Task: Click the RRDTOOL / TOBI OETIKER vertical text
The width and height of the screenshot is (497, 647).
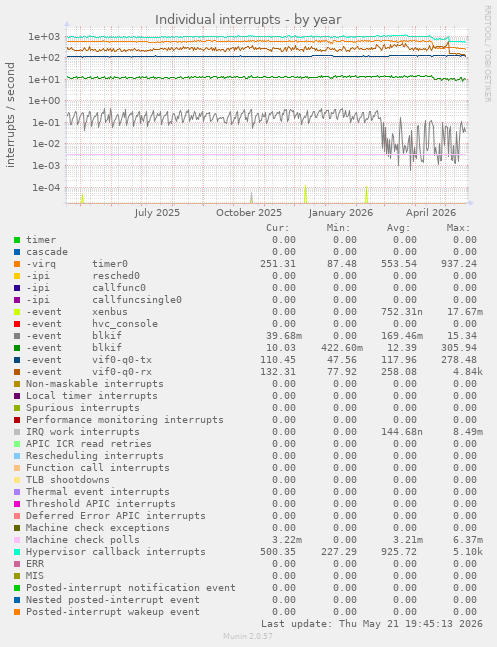Action: click(487, 54)
